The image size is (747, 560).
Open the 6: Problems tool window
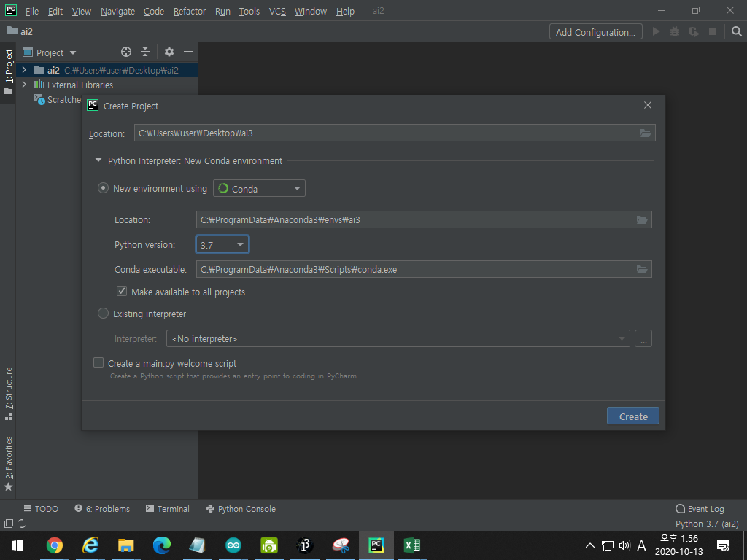[102, 508]
